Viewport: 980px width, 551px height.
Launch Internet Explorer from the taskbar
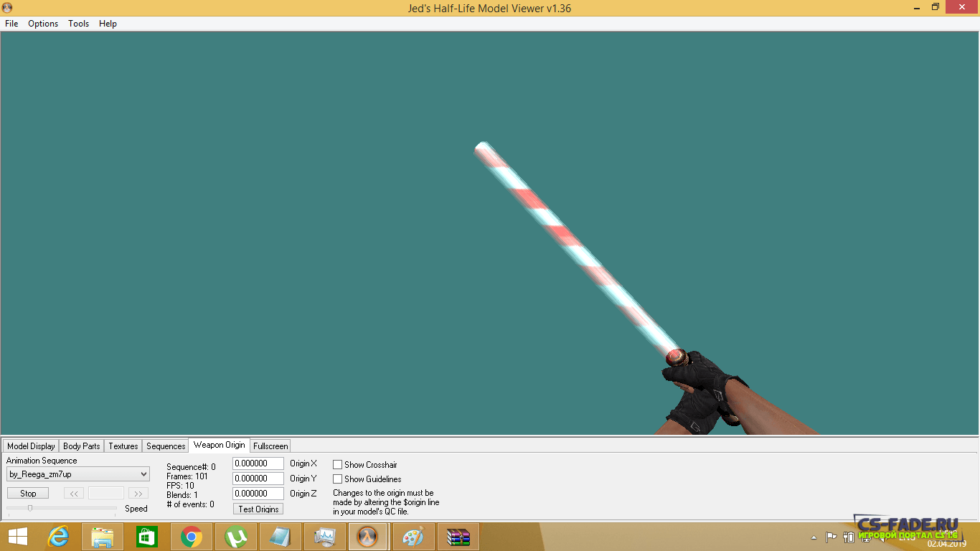(58, 537)
